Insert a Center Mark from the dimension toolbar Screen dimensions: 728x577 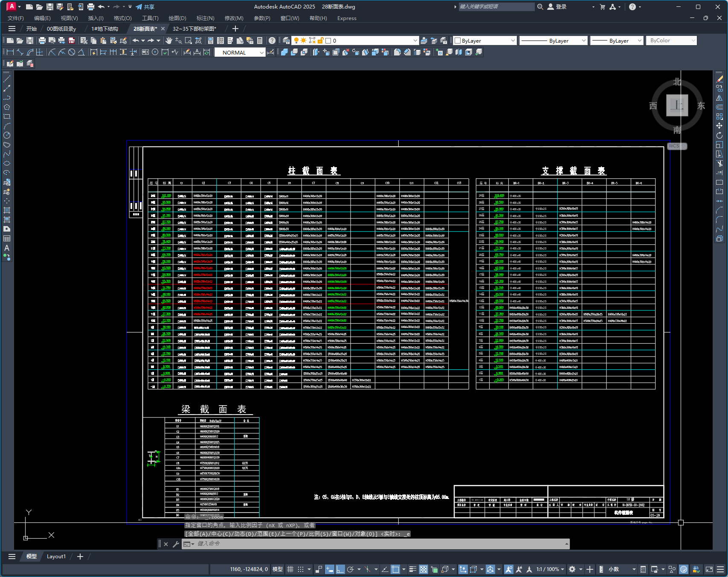pos(155,52)
